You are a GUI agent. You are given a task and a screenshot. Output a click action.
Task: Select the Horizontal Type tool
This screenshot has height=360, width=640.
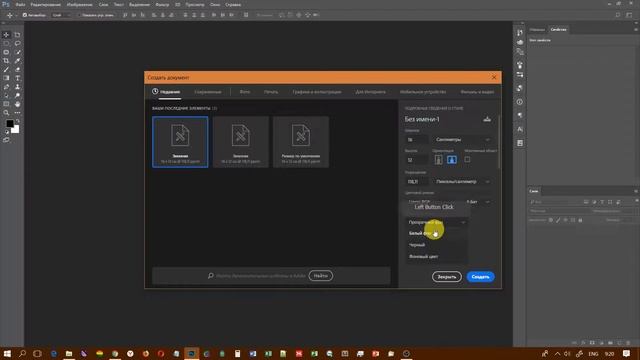coord(18,78)
